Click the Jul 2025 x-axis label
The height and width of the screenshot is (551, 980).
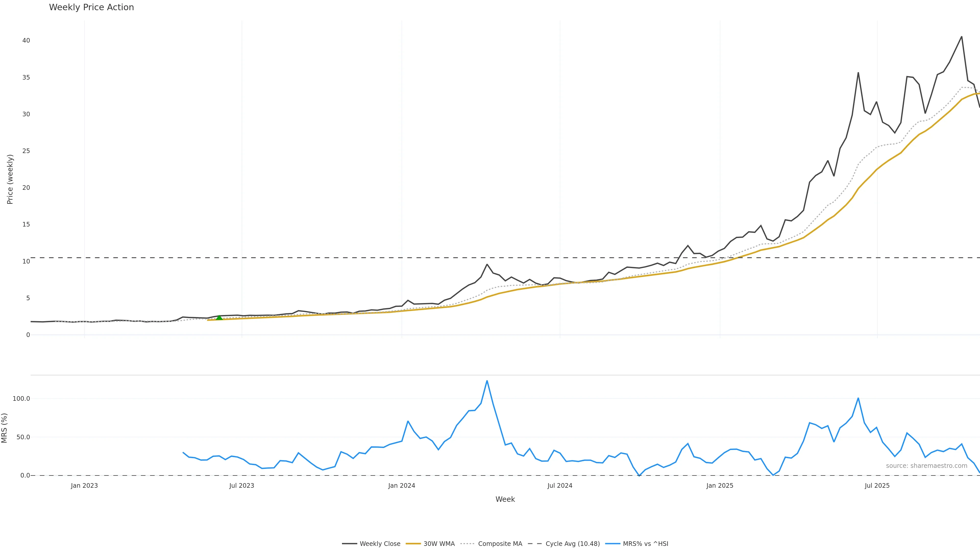tap(877, 486)
